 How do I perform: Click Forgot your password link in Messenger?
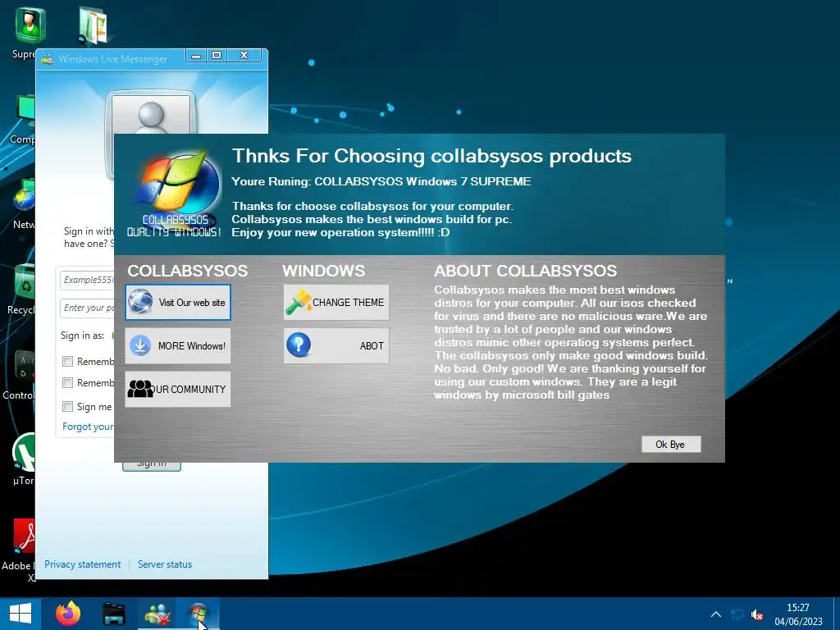tap(88, 427)
